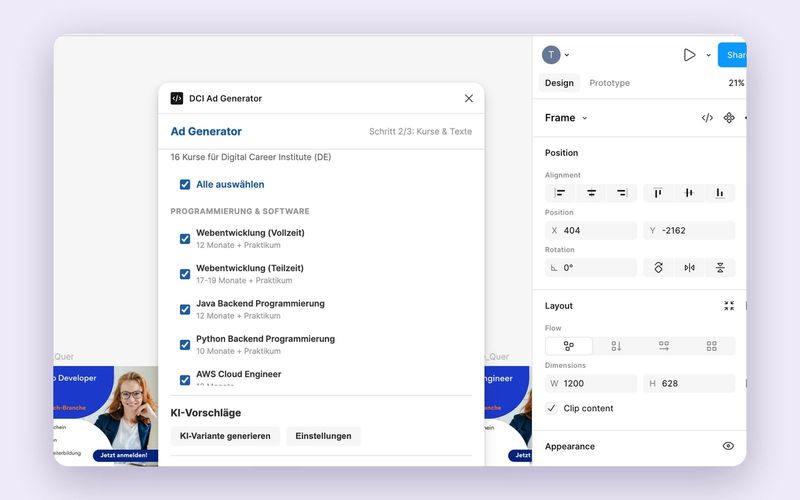Image resolution: width=800 pixels, height=500 pixels.
Task: Toggle the Clip content checkbox
Action: [551, 408]
